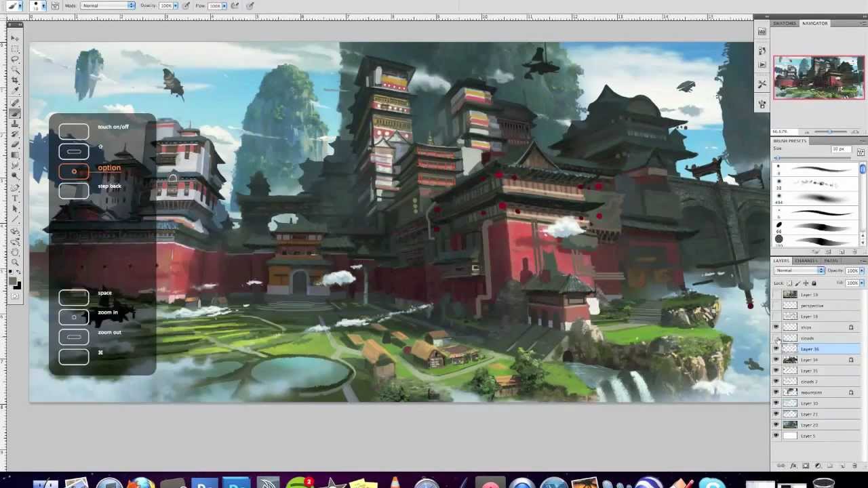Switch to the Channels tab
The width and height of the screenshot is (868, 488).
(x=807, y=260)
